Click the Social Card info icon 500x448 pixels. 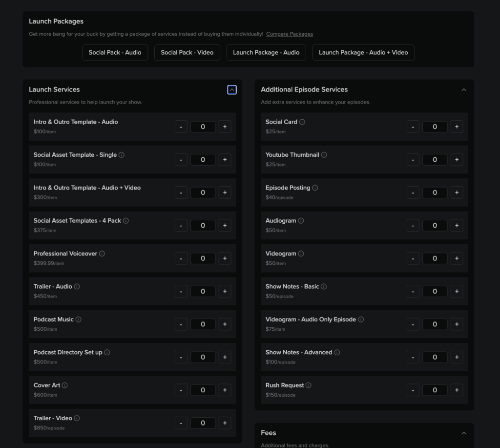click(x=302, y=122)
